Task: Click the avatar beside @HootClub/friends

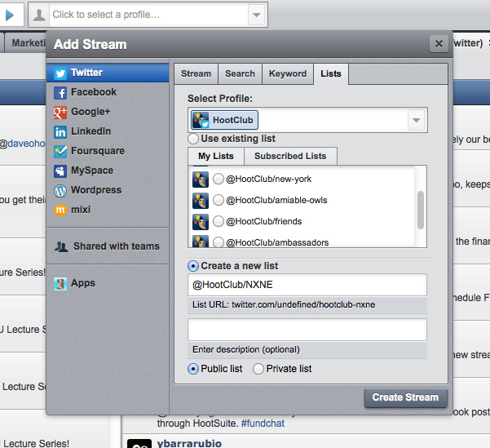Action: pos(201,222)
